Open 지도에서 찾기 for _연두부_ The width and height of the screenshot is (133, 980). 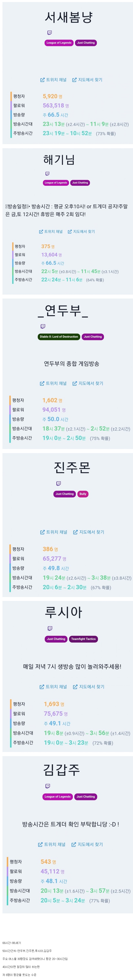pos(87,383)
